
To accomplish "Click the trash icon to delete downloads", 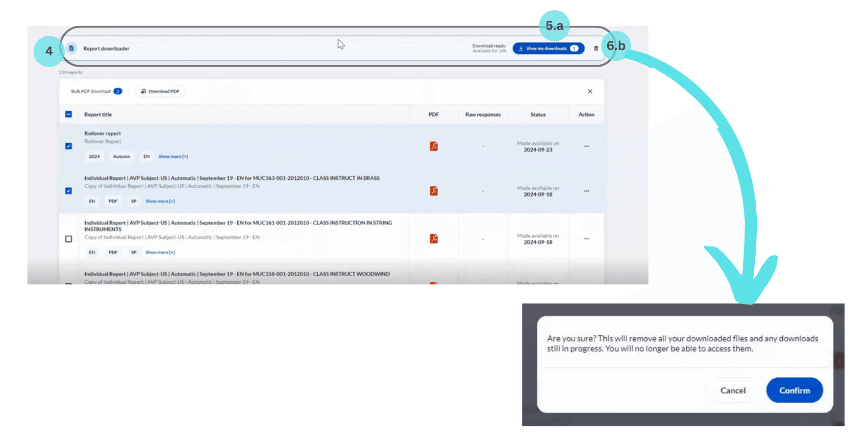I will tap(595, 49).
